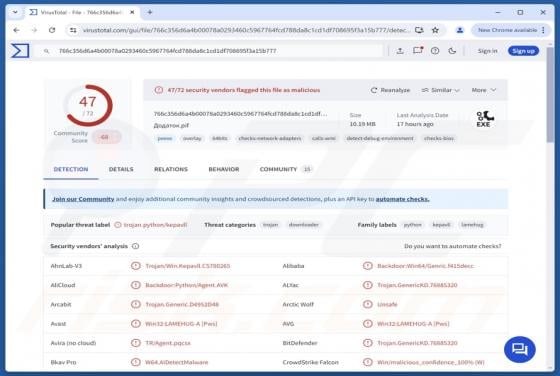Screen dimensions: 560x376
Task: Click the alert icon in Bkav Pro row
Action: [135, 362]
